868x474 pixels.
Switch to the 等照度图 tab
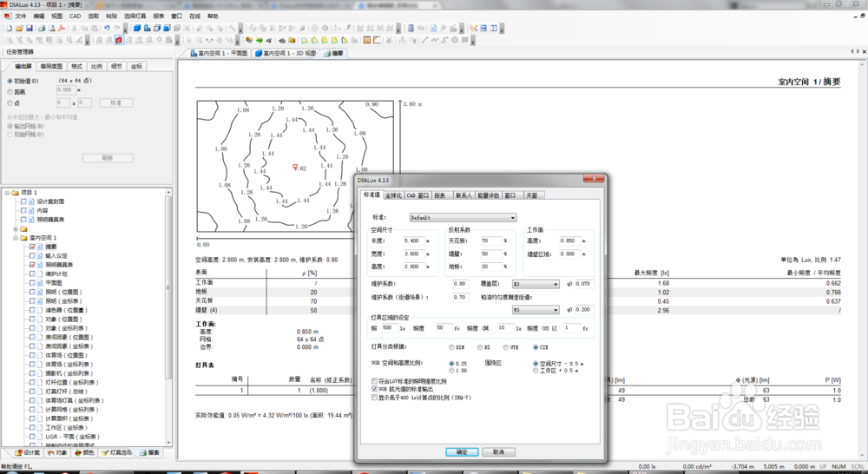[x=51, y=67]
